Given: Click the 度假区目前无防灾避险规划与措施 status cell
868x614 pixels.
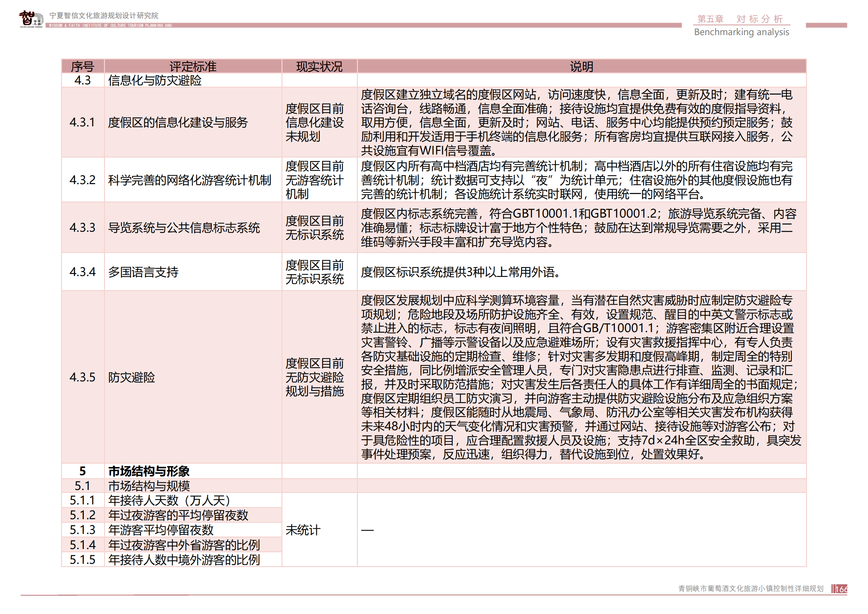Looking at the screenshot, I should (x=315, y=377).
